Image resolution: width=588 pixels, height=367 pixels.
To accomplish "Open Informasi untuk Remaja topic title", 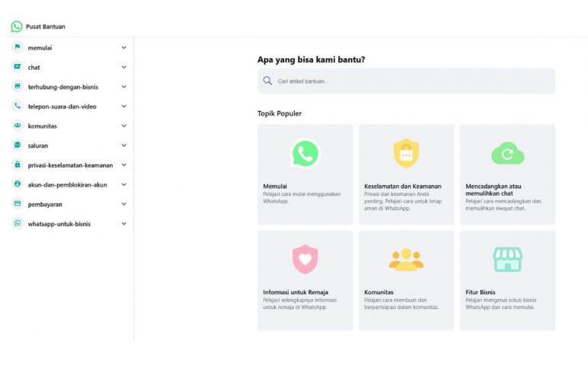I will 296,292.
